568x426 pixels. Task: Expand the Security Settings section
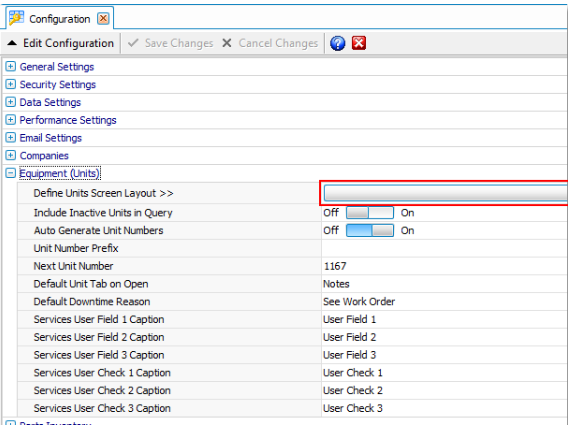coord(11,84)
